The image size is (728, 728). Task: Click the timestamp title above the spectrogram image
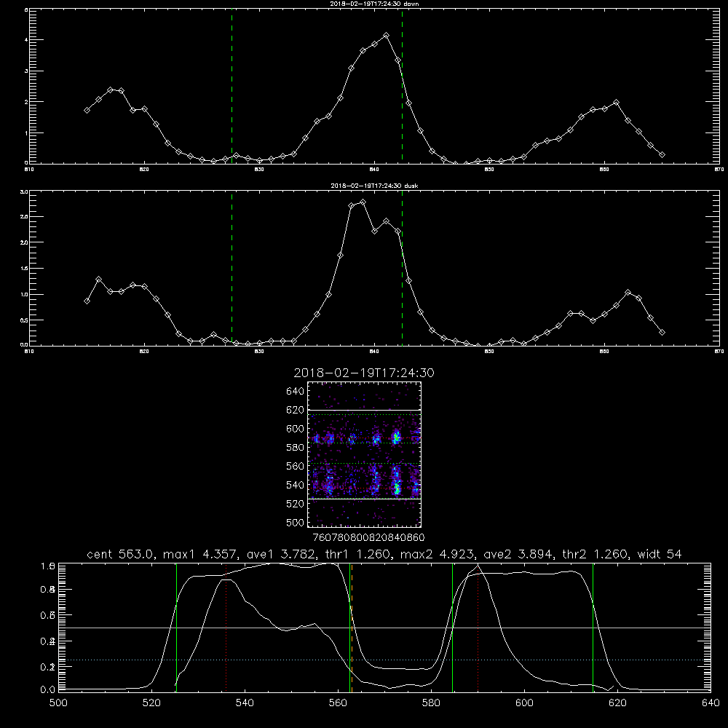coord(364,373)
